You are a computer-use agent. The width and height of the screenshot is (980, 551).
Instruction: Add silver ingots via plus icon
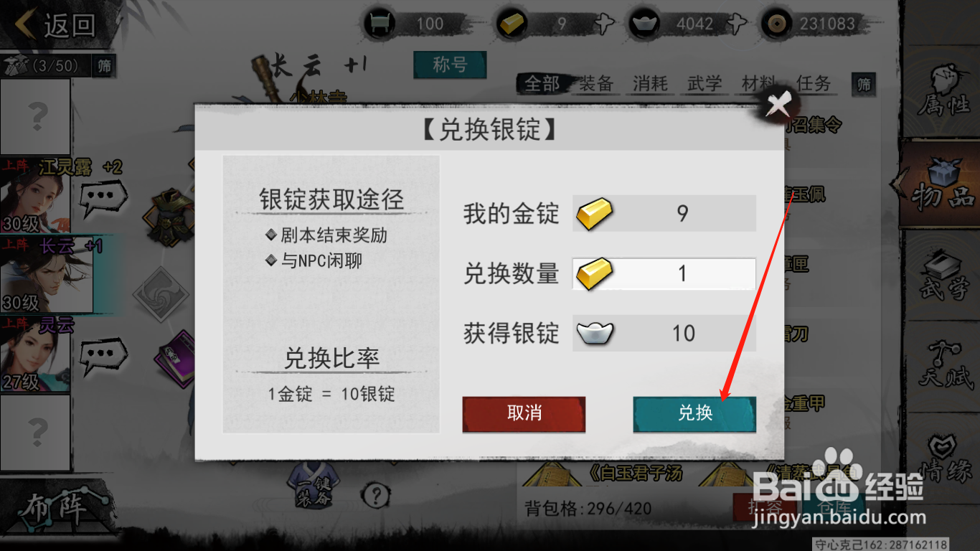point(738,24)
